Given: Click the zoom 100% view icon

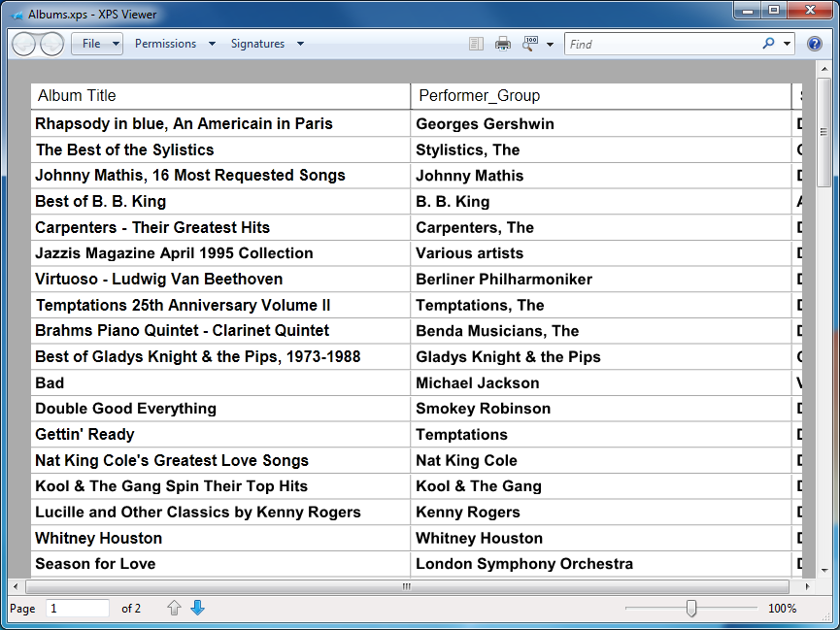Looking at the screenshot, I should tap(530, 44).
